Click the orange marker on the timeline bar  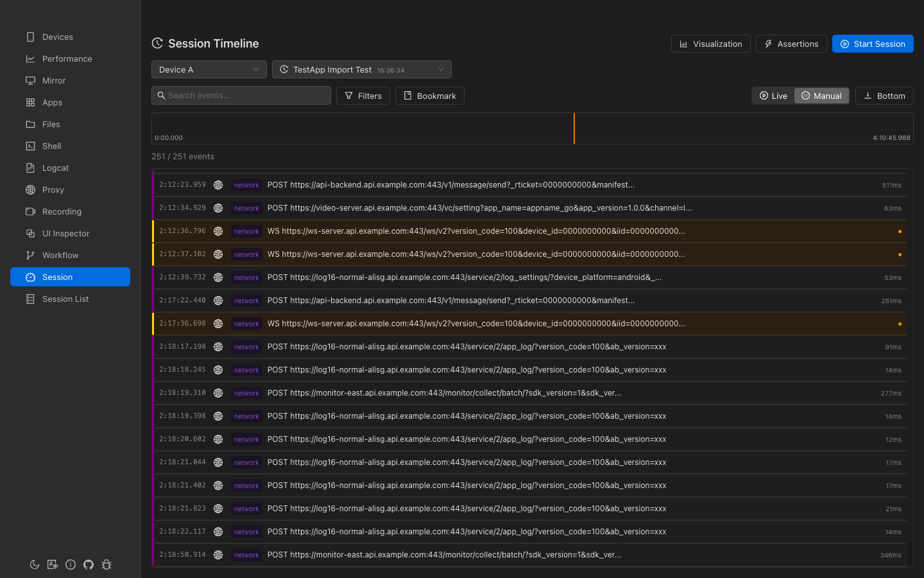coord(574,128)
